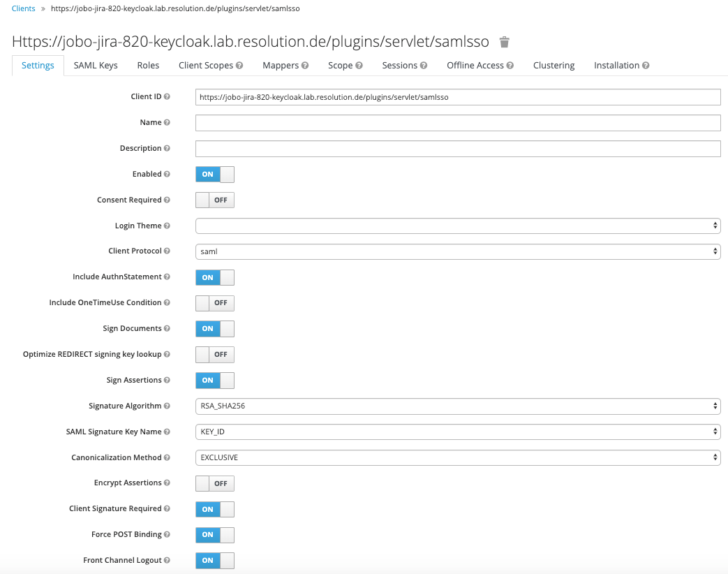Open the Roles tab

[148, 66]
